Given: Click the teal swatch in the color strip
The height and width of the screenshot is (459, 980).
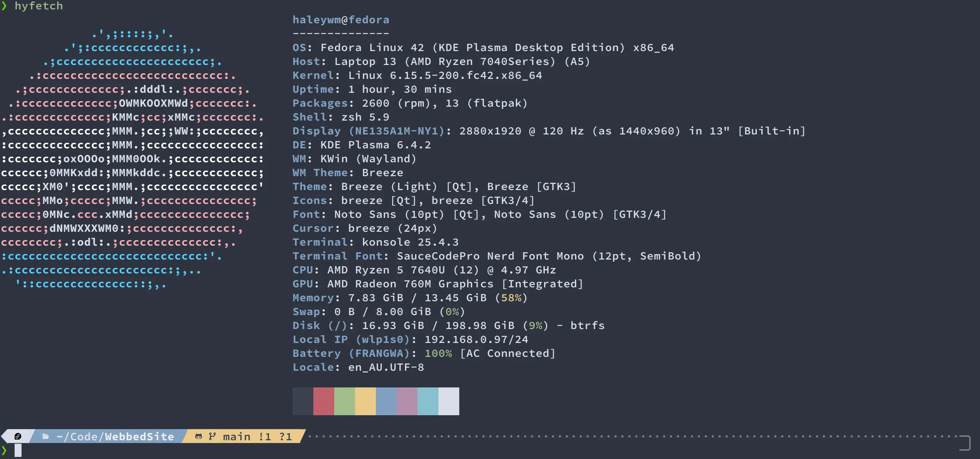Looking at the screenshot, I should coord(428,401).
